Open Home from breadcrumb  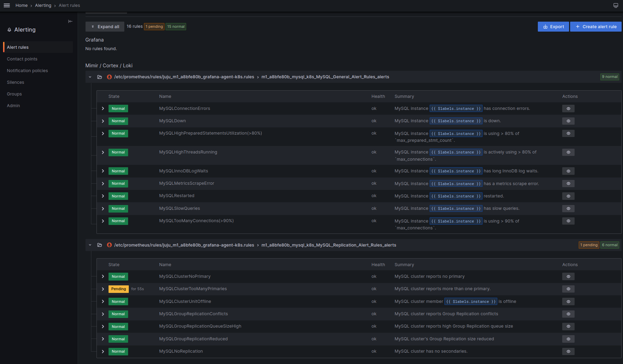[21, 5]
